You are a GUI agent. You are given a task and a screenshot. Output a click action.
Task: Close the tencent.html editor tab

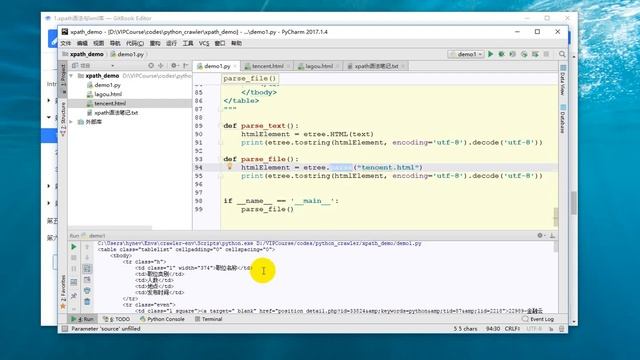click(x=288, y=66)
